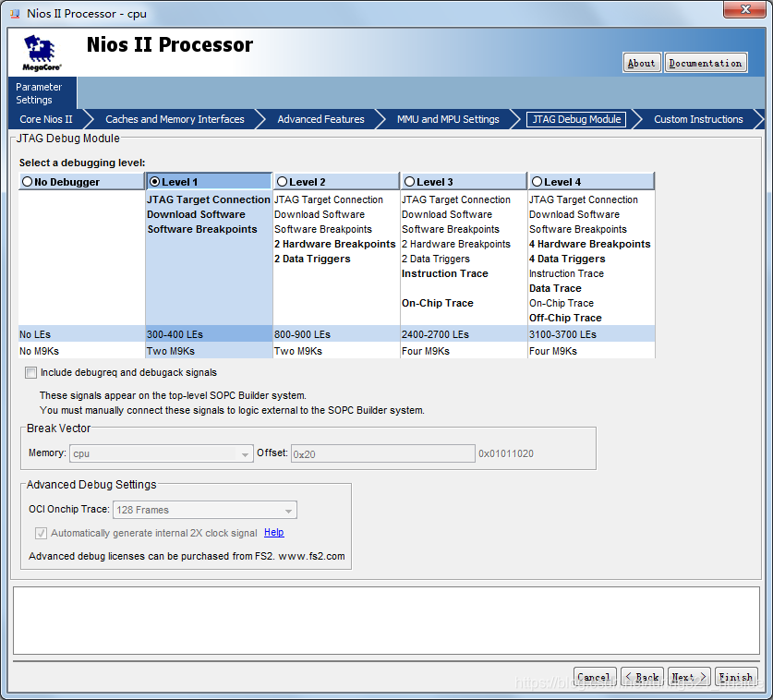Click the empty message area at bottom
This screenshot has height=700, width=773.
click(386, 621)
